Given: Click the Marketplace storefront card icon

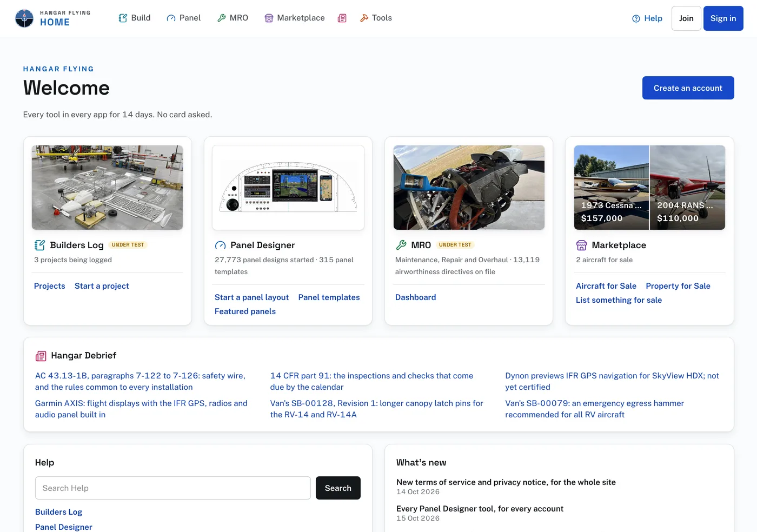Looking at the screenshot, I should (x=581, y=245).
